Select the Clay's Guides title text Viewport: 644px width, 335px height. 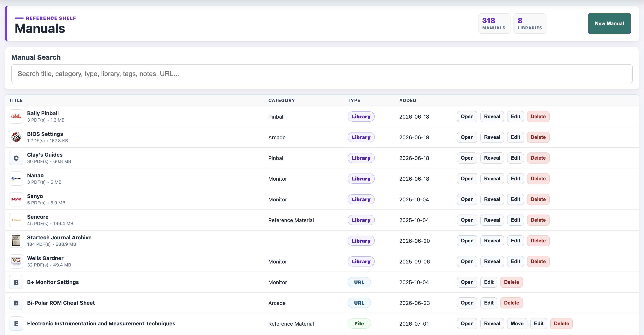point(45,155)
